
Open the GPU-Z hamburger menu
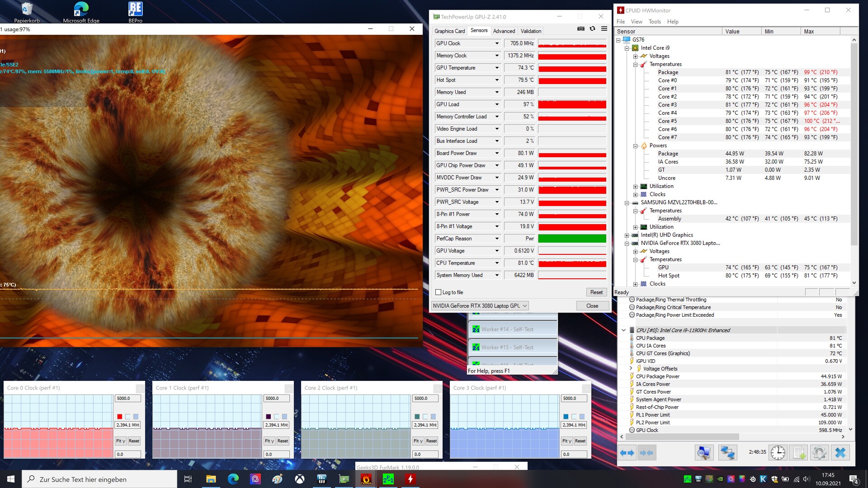pyautogui.click(x=604, y=29)
